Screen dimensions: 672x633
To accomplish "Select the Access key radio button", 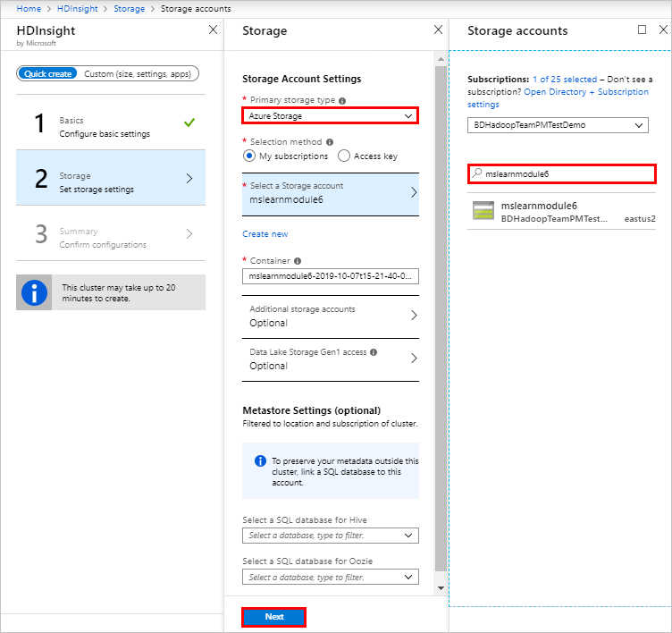I will point(344,156).
